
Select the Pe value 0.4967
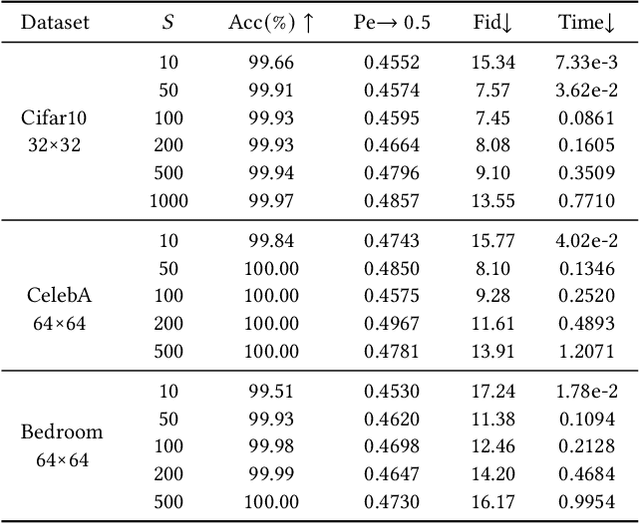(392, 323)
